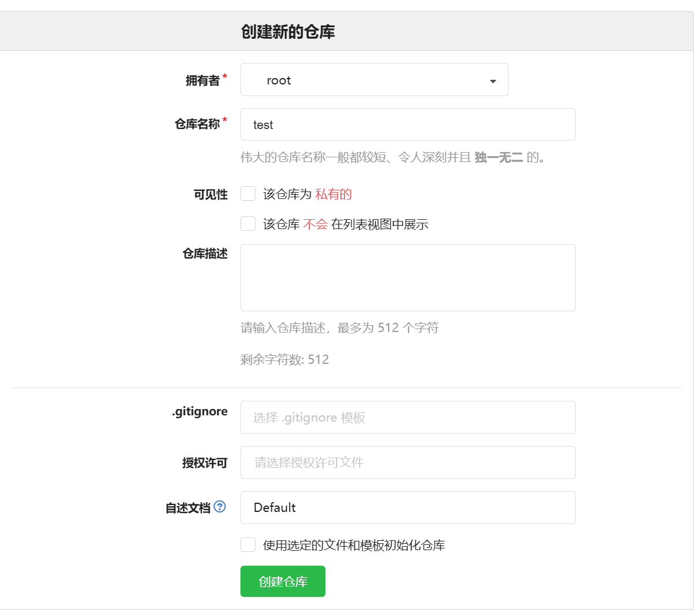
Task: Click the green 创建仓库 button
Action: 283,581
